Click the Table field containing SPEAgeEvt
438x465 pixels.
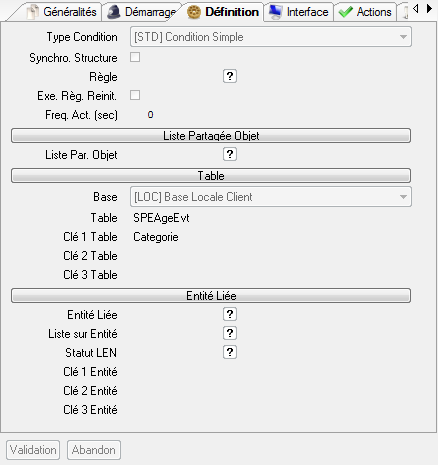coord(271,218)
